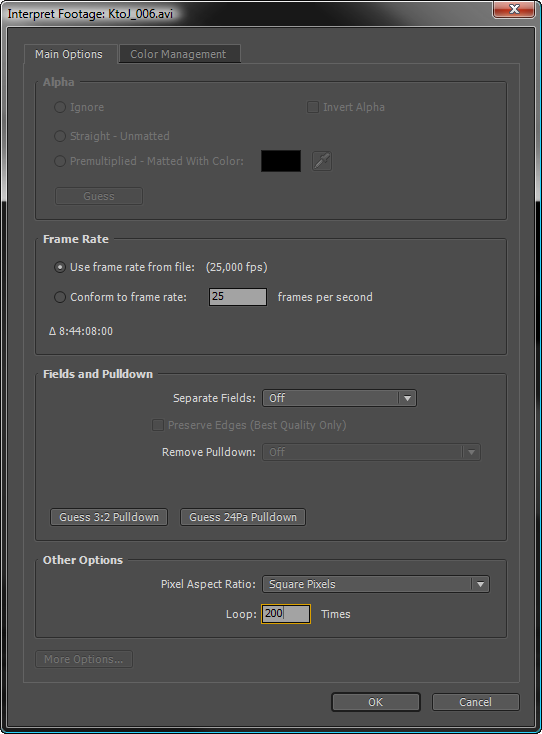Click the Loop times input field
Image resolution: width=542 pixels, height=734 pixels.
tap(286, 614)
